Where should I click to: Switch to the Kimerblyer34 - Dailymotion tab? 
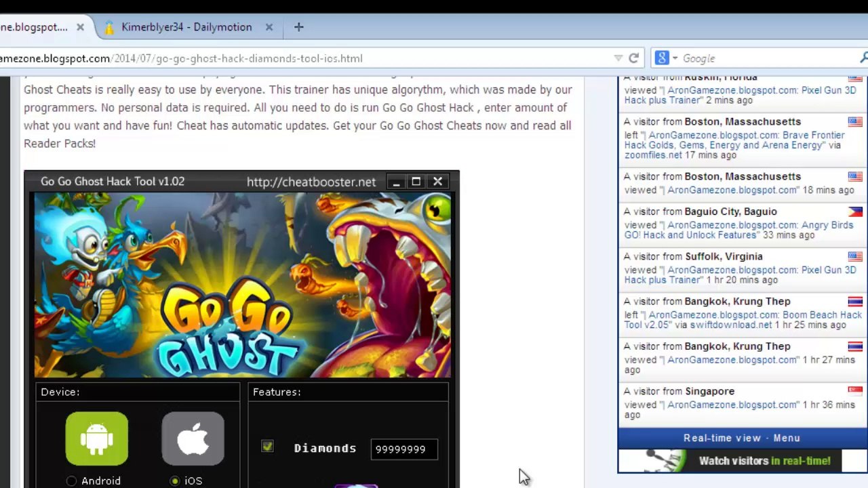click(186, 27)
